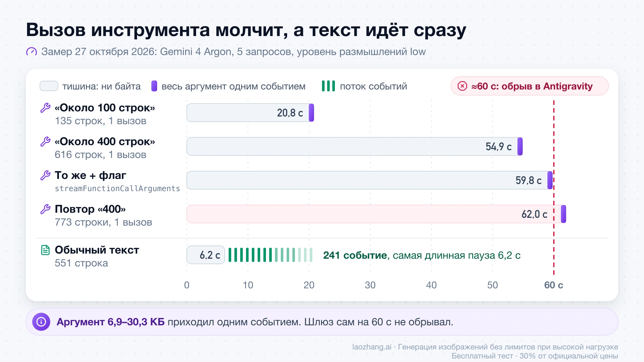Click the 'Обычный текст' row title

click(97, 250)
